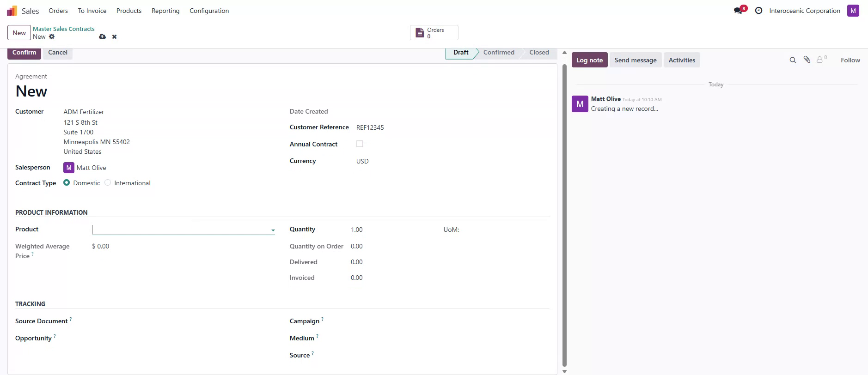The width and height of the screenshot is (868, 375).
Task: Expand the Product dropdown arrow
Action: point(273,230)
